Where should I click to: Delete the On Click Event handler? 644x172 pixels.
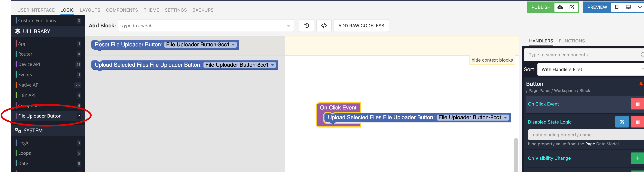click(637, 104)
